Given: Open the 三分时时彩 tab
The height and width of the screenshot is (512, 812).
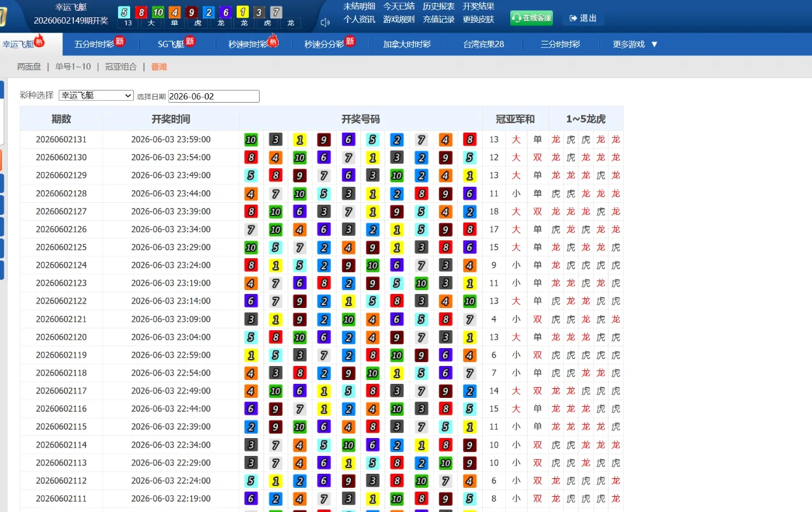Looking at the screenshot, I should click(560, 44).
